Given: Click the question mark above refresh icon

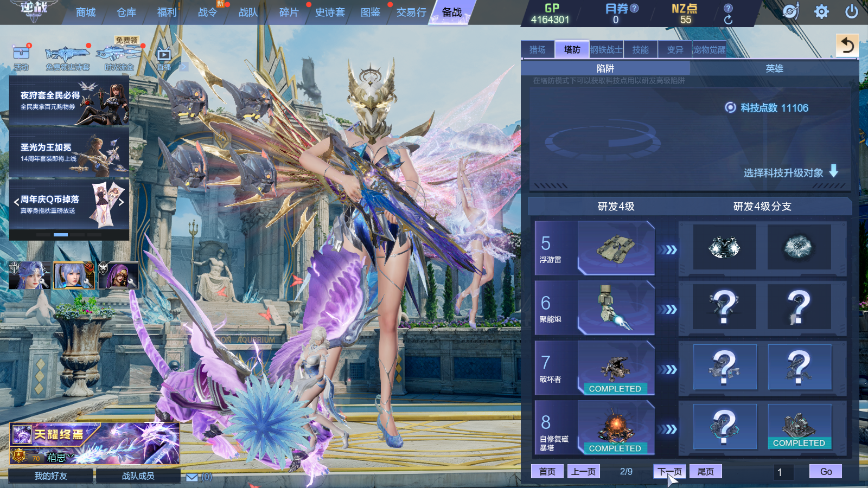Looking at the screenshot, I should click(728, 8).
